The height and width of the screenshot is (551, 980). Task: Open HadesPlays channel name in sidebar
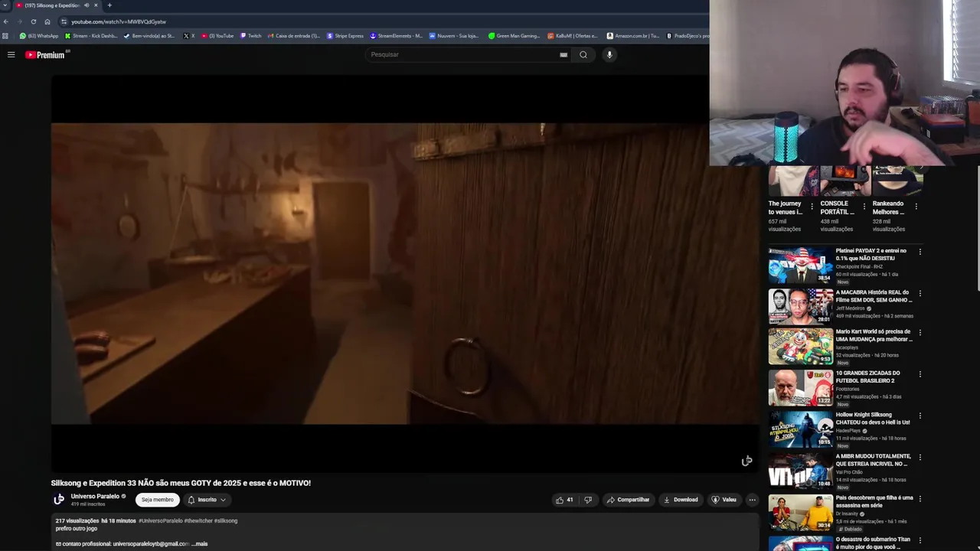coord(848,431)
